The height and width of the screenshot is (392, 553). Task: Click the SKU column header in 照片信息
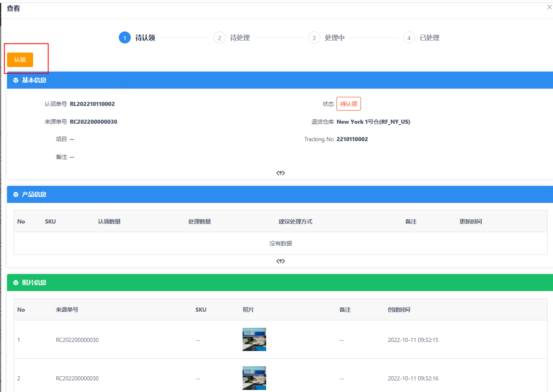[201, 310]
